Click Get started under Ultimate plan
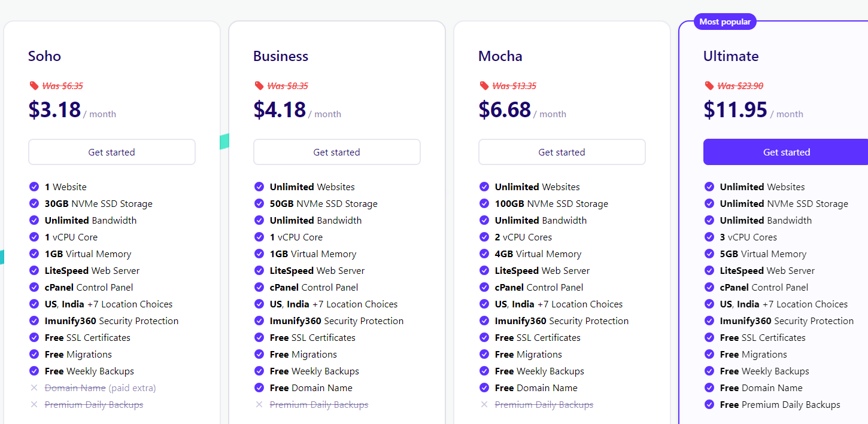The height and width of the screenshot is (424, 868). (x=786, y=152)
